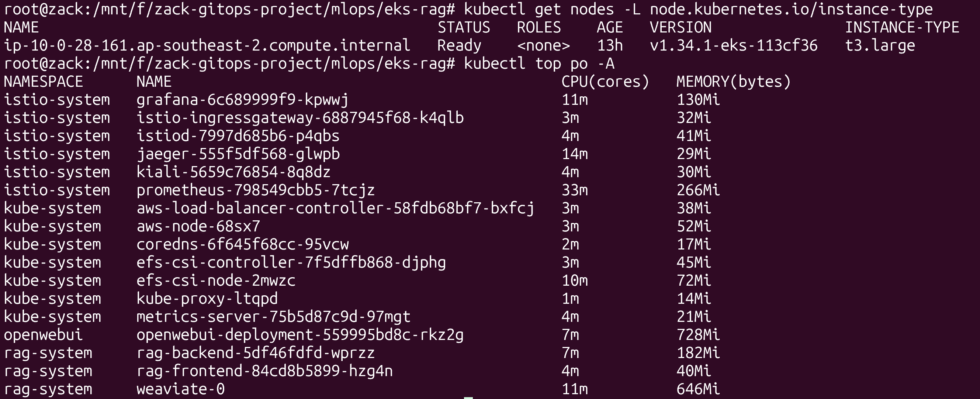The image size is (980, 399).
Task: Click the node version v1.34.1-eks-113cf36
Action: pos(734,46)
